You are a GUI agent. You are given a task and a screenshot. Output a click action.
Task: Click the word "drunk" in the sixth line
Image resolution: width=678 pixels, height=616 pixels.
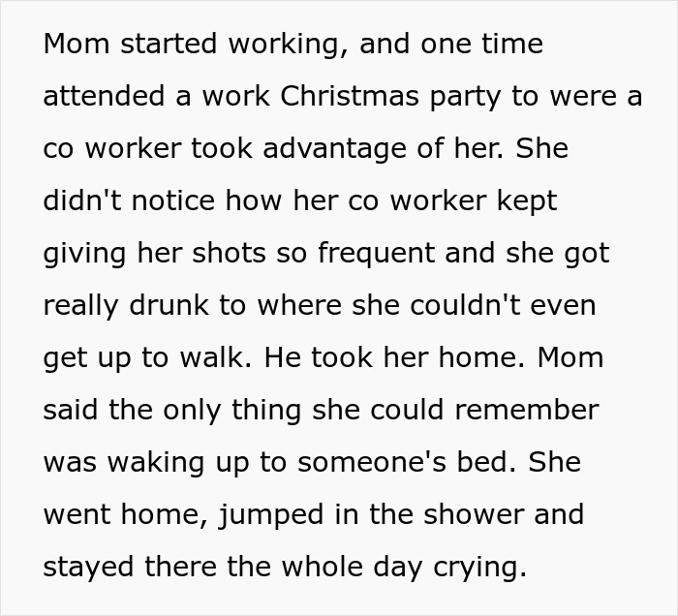click(169, 305)
